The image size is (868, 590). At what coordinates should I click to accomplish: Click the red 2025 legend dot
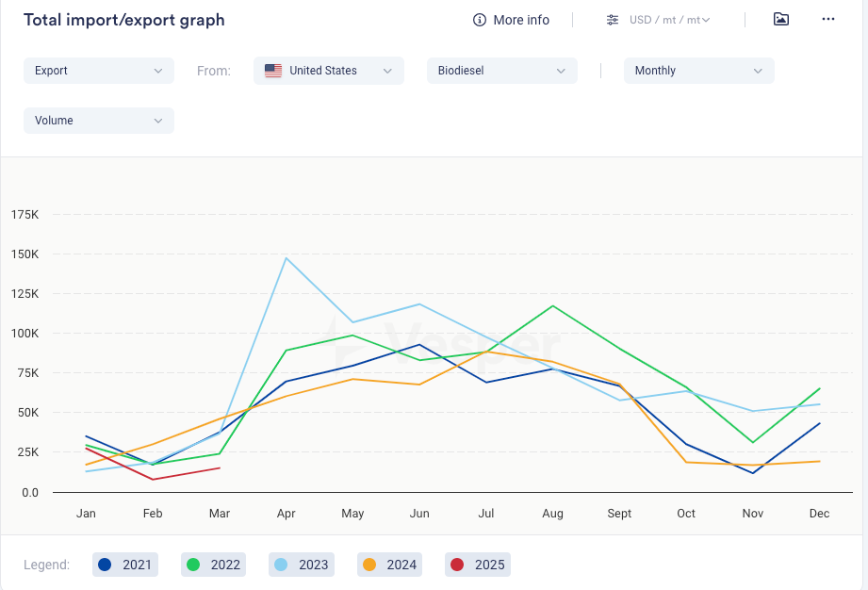(457, 565)
